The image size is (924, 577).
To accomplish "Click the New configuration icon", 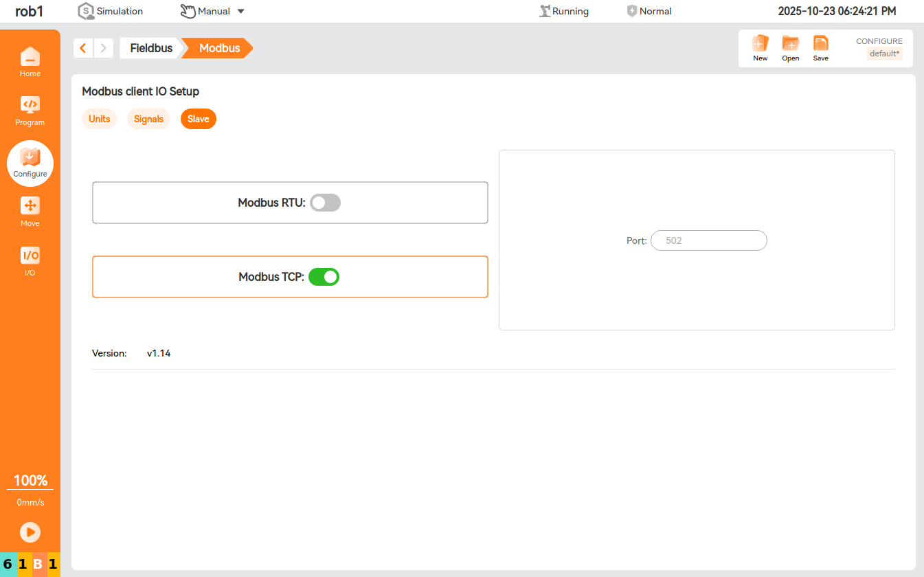I will (760, 44).
